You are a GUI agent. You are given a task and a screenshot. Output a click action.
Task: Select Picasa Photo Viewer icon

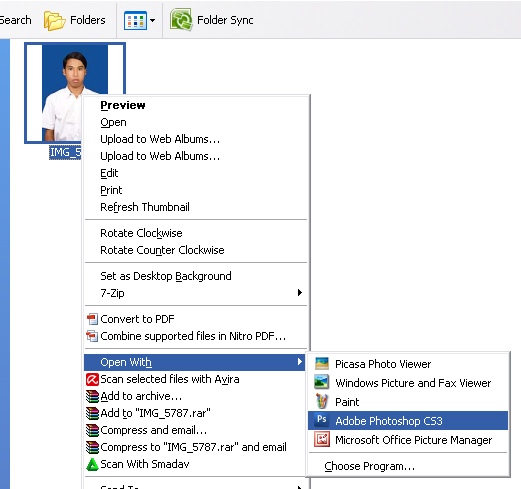pos(322,364)
